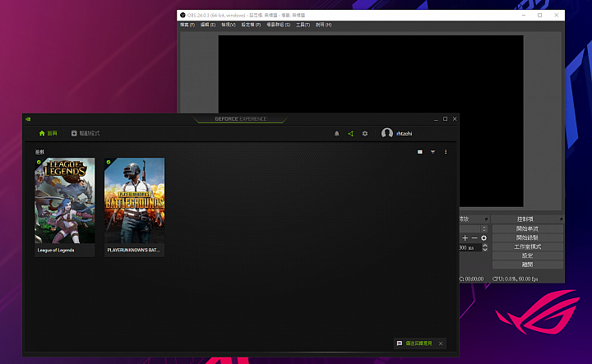The height and width of the screenshot is (364, 592).
Task: Open GeForce Experience settings gear
Action: (365, 134)
